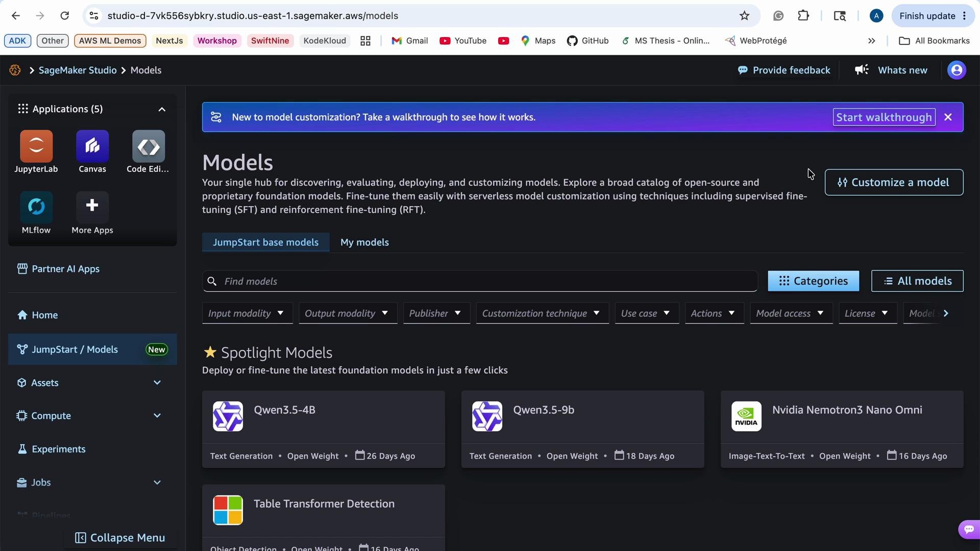Image resolution: width=980 pixels, height=551 pixels.
Task: Dismiss the model customization banner
Action: (948, 117)
